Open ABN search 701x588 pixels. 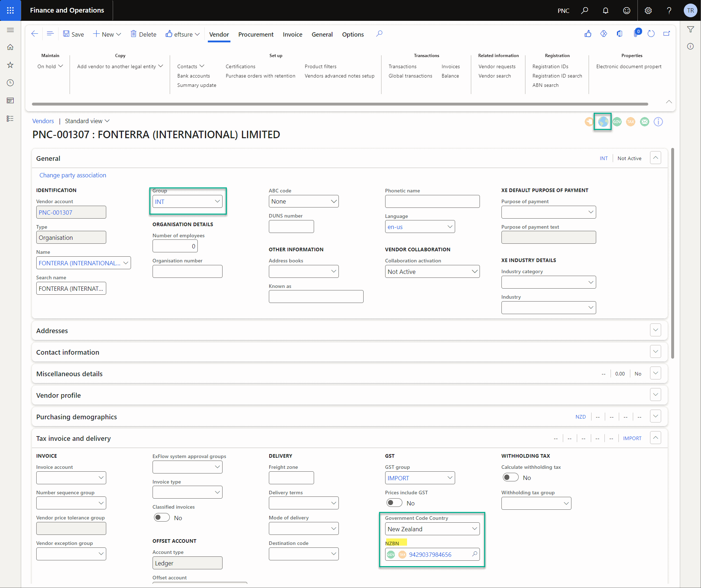(545, 85)
